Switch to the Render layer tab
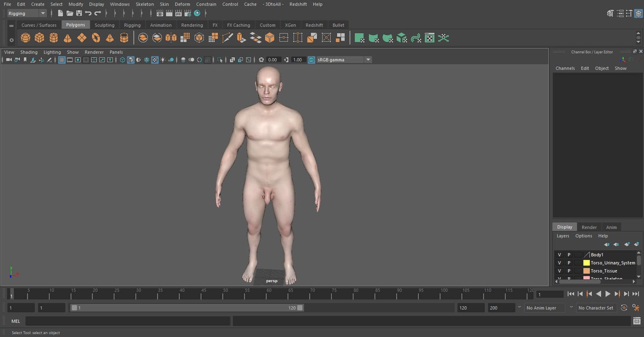The height and width of the screenshot is (337, 644). click(589, 227)
